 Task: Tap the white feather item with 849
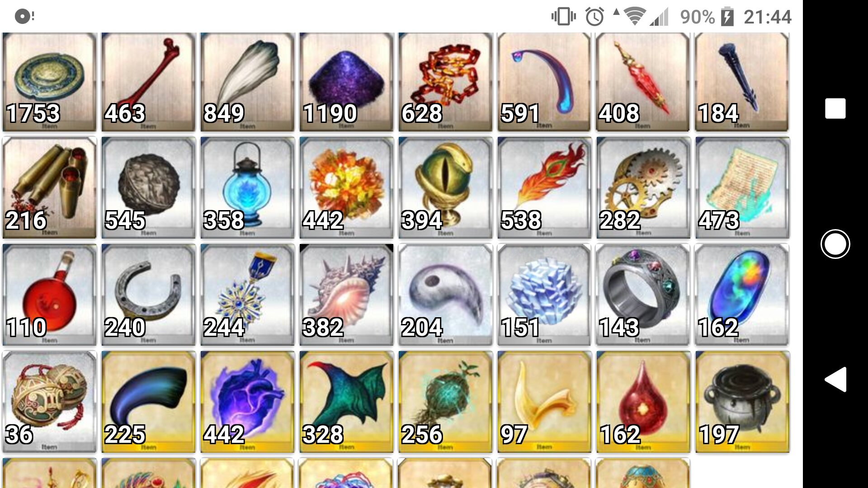[247, 82]
